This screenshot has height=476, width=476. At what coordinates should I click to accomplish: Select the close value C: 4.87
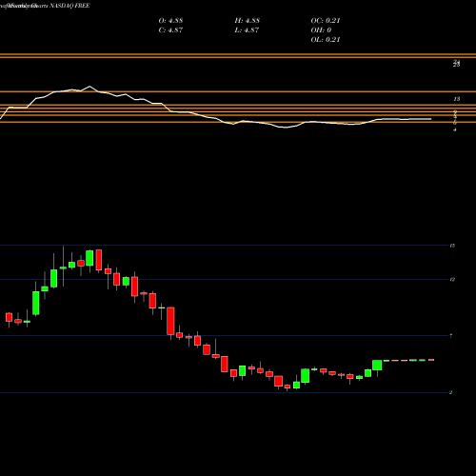pyautogui.click(x=170, y=30)
